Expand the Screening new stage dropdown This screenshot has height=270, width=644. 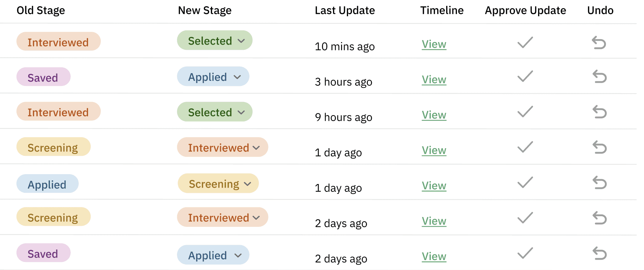coord(218,184)
